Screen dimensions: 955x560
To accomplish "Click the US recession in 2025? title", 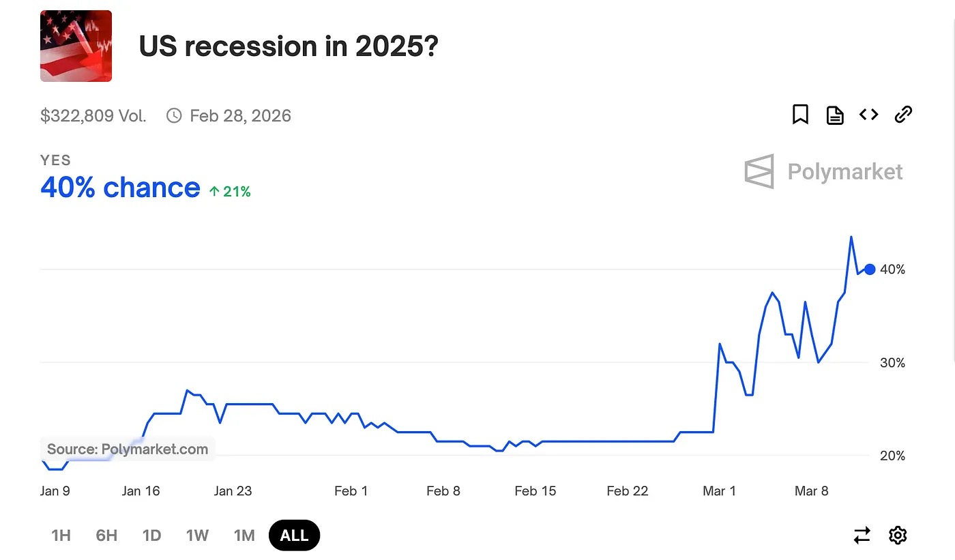I will coord(288,46).
